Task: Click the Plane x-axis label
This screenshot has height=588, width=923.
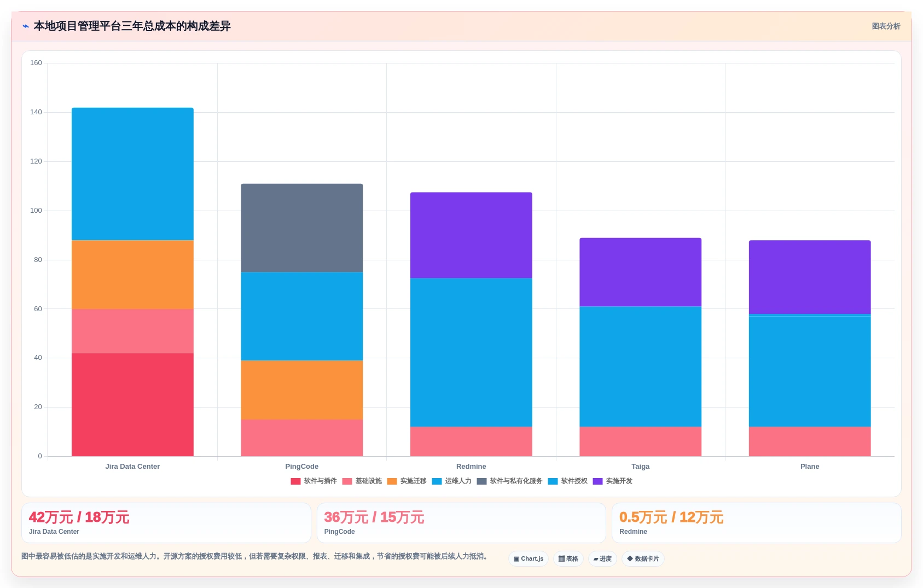Action: click(810, 467)
